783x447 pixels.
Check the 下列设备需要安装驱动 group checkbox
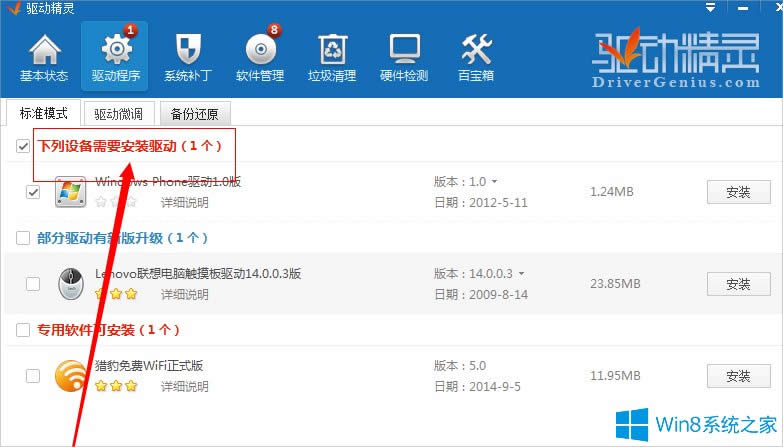23,146
